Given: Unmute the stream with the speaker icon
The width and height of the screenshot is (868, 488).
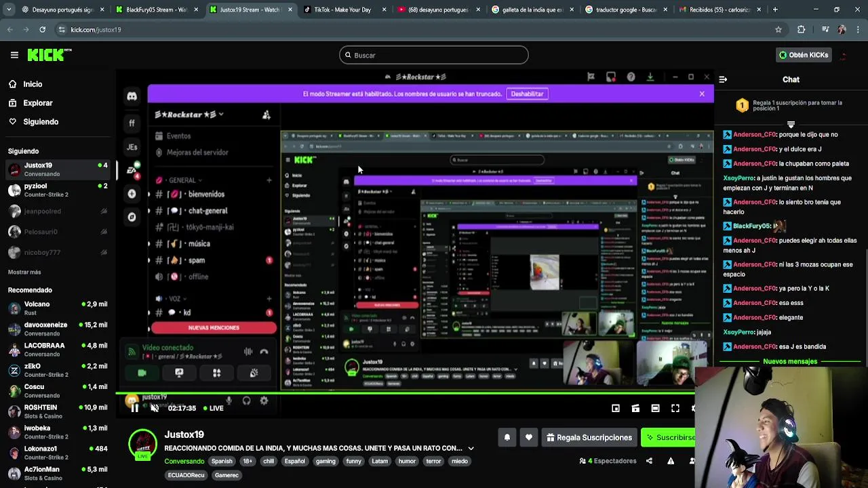Looking at the screenshot, I should click(155, 408).
